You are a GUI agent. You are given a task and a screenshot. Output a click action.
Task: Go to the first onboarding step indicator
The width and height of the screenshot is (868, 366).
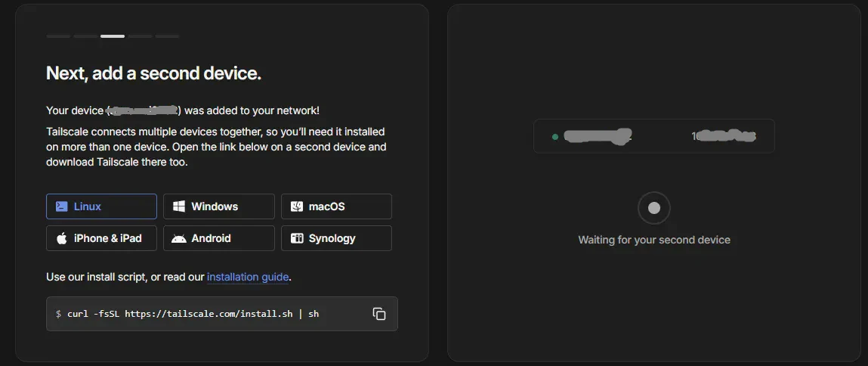tap(59, 36)
